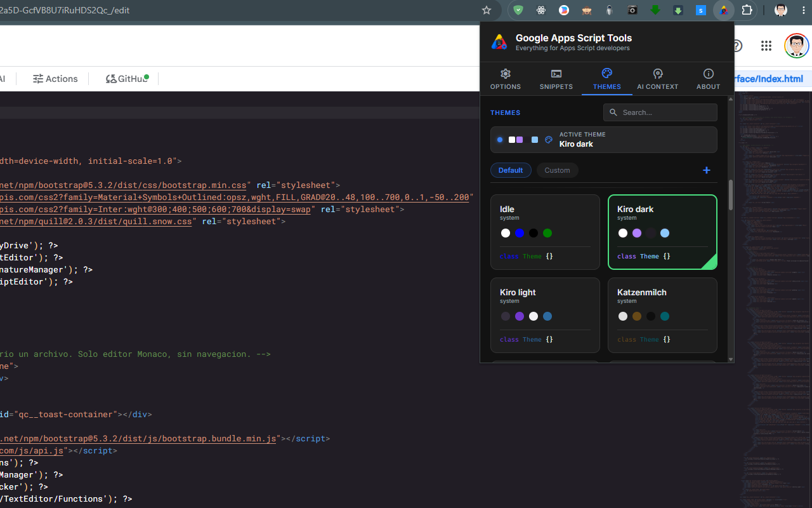812x508 pixels.
Task: Click the purple swatch on Kiro dark card
Action: tap(637, 233)
